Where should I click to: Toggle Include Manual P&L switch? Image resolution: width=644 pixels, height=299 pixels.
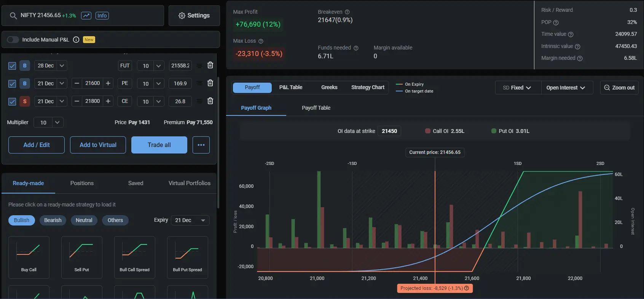click(x=13, y=40)
